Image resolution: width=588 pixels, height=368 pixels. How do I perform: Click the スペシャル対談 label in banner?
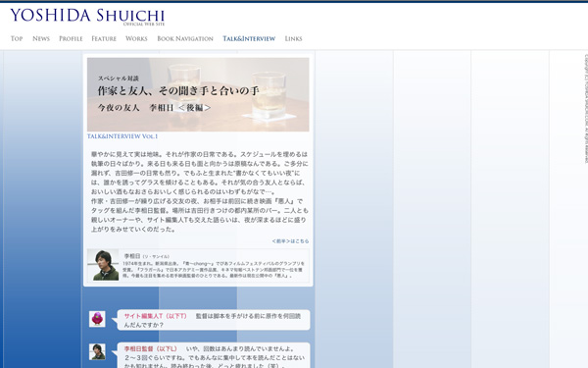(119, 79)
